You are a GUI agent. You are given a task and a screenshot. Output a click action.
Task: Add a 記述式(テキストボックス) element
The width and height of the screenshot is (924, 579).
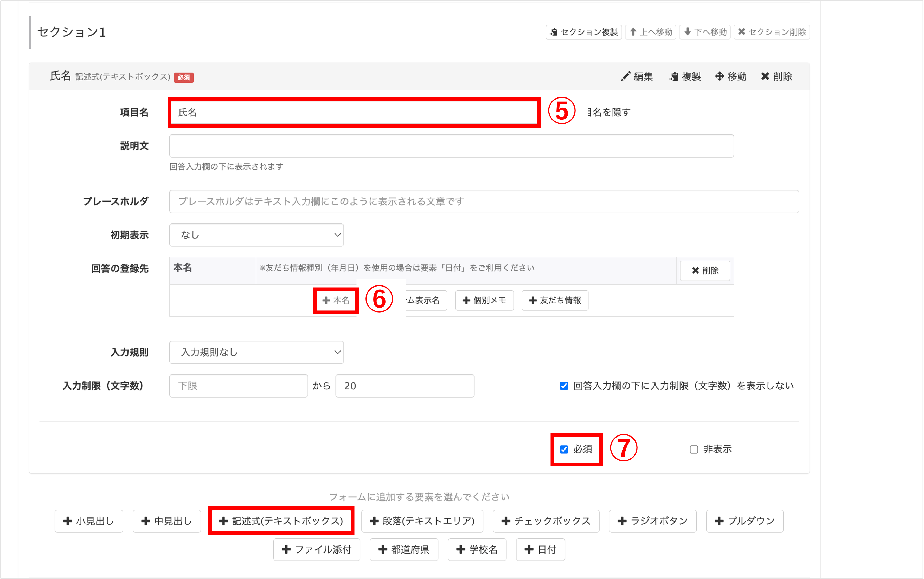281,521
